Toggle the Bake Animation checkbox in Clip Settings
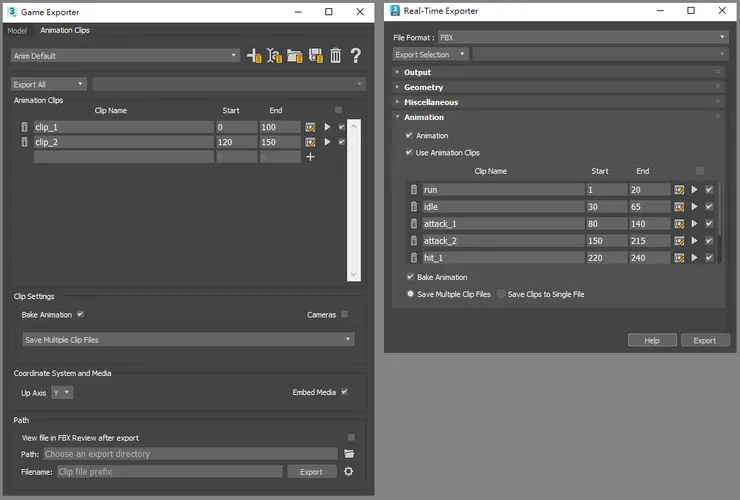 [x=80, y=314]
